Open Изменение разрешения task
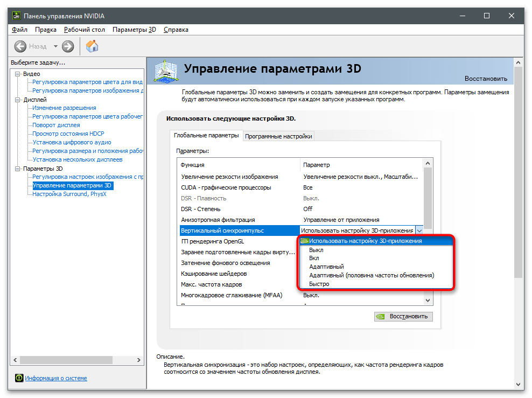 click(64, 108)
